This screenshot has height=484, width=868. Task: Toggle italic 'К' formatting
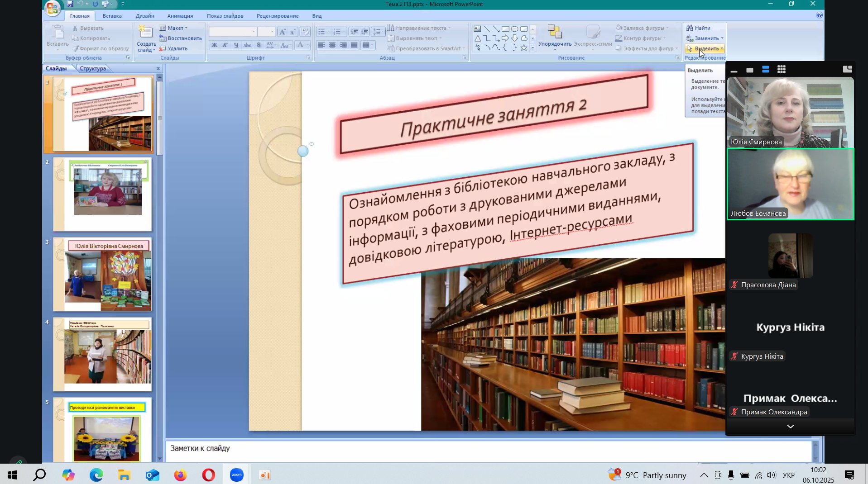click(x=225, y=45)
